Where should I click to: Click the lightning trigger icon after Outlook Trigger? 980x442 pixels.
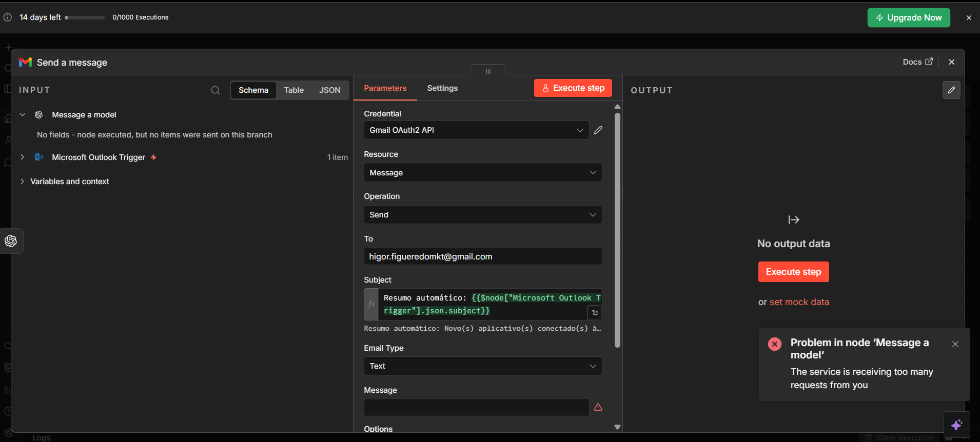coord(153,157)
